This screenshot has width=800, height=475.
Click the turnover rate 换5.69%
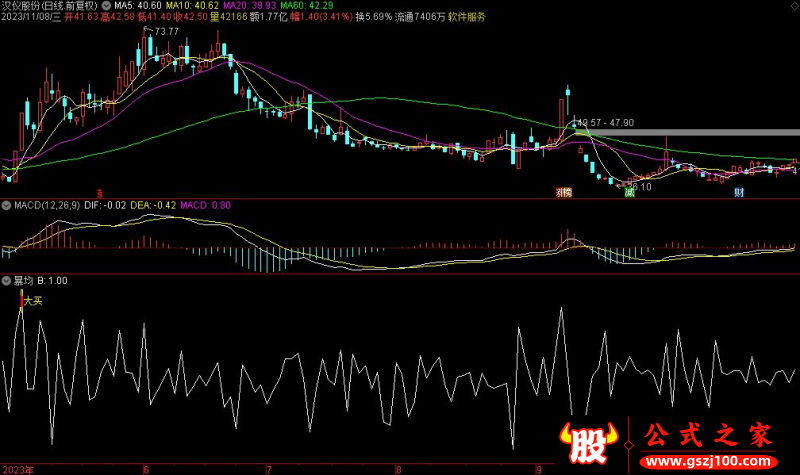[x=374, y=17]
